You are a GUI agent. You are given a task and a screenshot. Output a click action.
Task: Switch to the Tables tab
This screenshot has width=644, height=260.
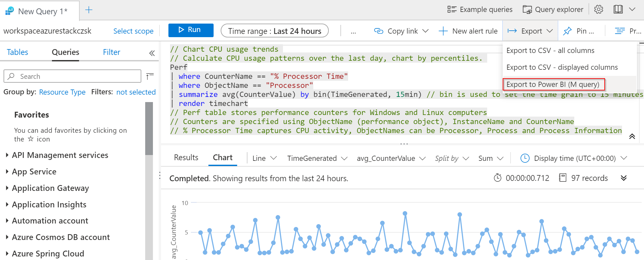tap(17, 52)
